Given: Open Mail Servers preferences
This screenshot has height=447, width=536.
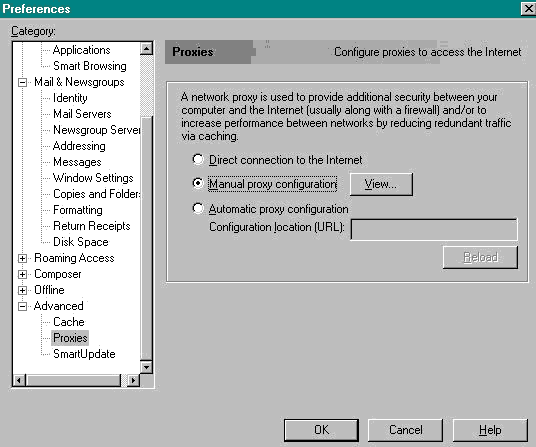Looking at the screenshot, I should click(82, 114).
